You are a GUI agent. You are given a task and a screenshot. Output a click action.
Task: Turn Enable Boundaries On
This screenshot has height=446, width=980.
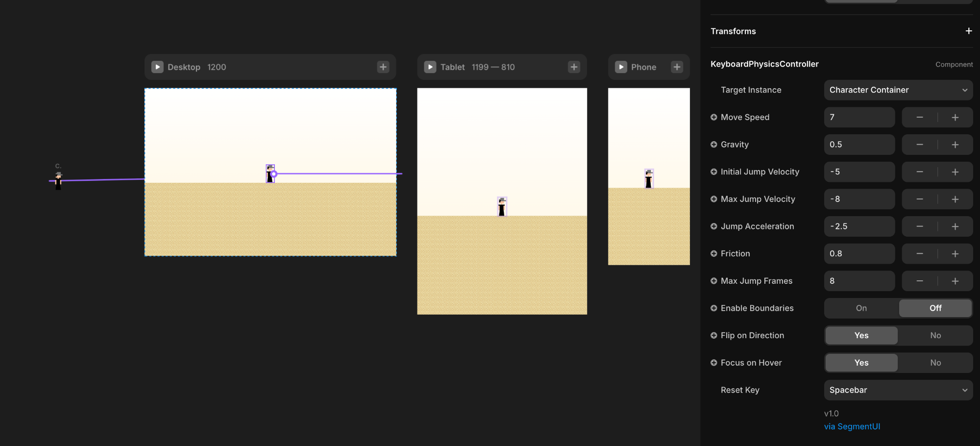[861, 308]
